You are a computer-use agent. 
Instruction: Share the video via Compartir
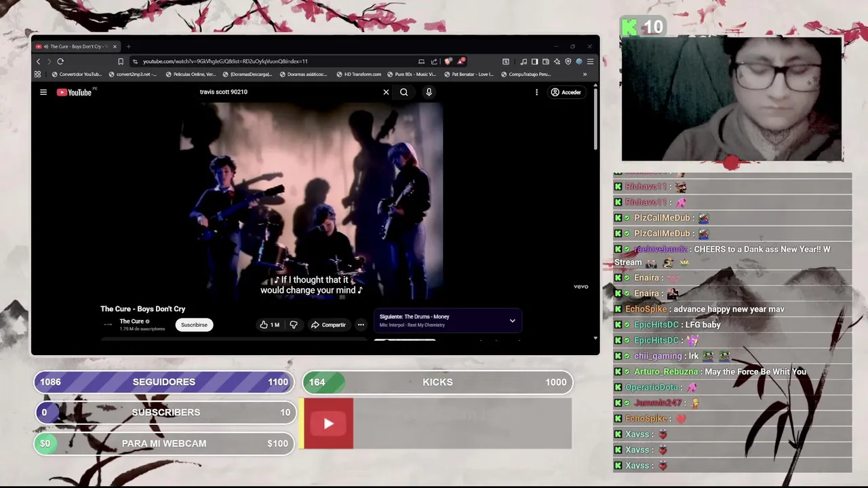pyautogui.click(x=329, y=325)
